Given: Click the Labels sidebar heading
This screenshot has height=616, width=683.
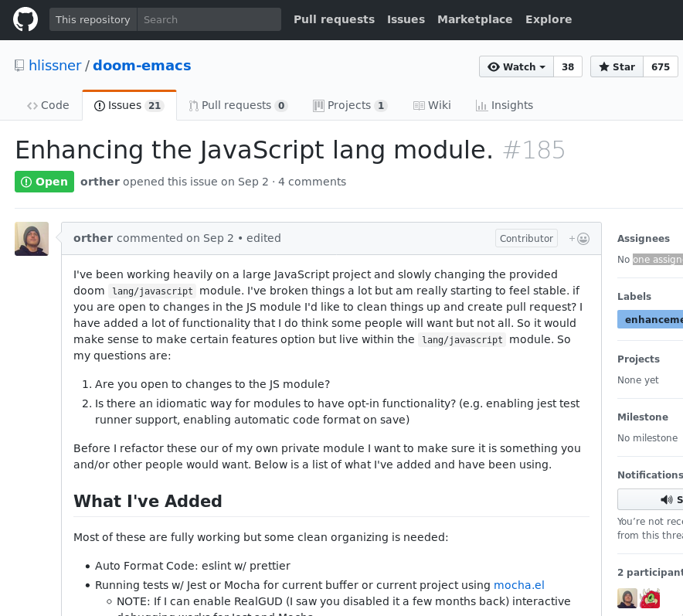Looking at the screenshot, I should (634, 297).
